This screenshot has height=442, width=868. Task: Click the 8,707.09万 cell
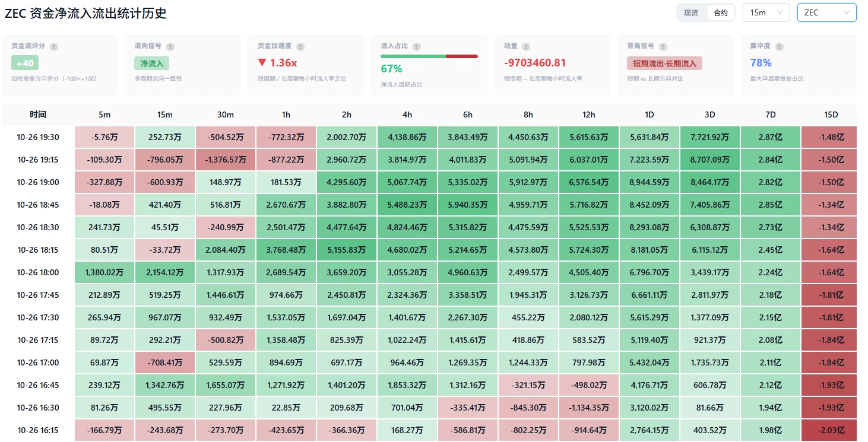(710, 160)
